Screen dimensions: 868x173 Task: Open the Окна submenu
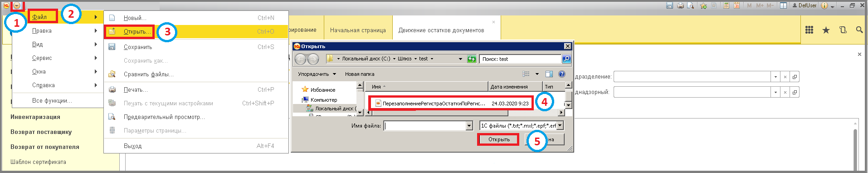click(58, 71)
